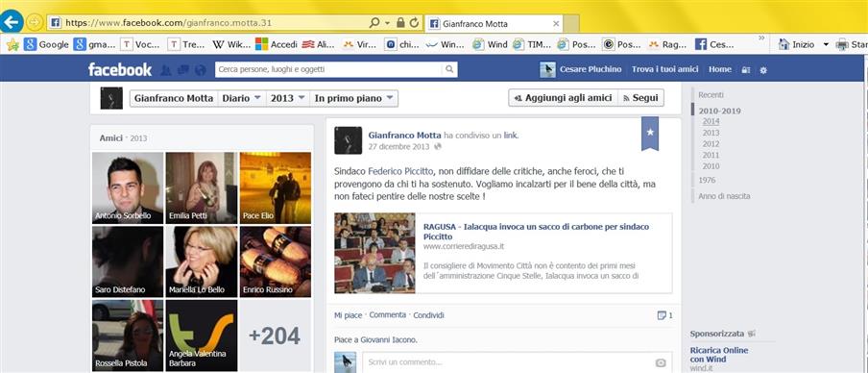868x373 pixels.
Task: Open Facebook notifications globe icon
Action: coord(201,70)
